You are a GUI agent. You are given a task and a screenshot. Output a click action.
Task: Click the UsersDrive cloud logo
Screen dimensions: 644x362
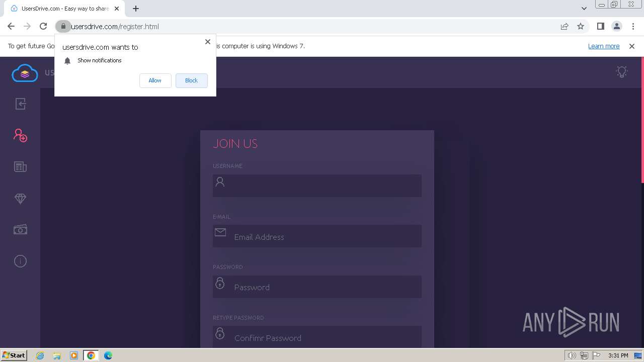25,73
